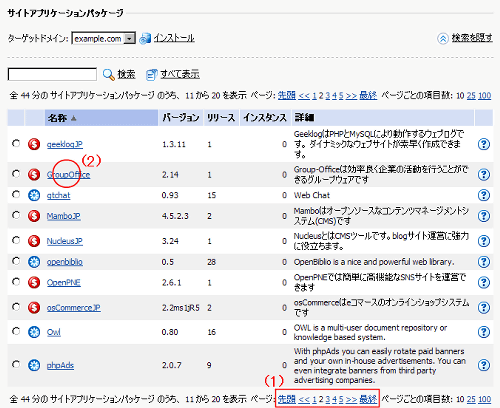Select the openbiblio radio button
This screenshot has height=408, width=500.
16,261
